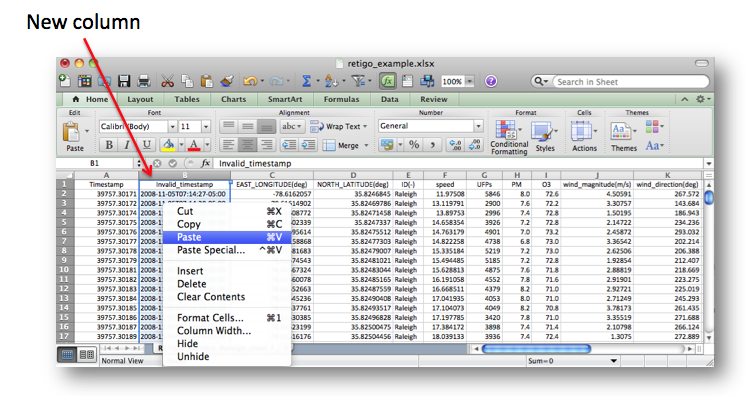This screenshot has width=745, height=396.
Task: Open the Sum=0 status bar dropdown
Action: tap(613, 361)
